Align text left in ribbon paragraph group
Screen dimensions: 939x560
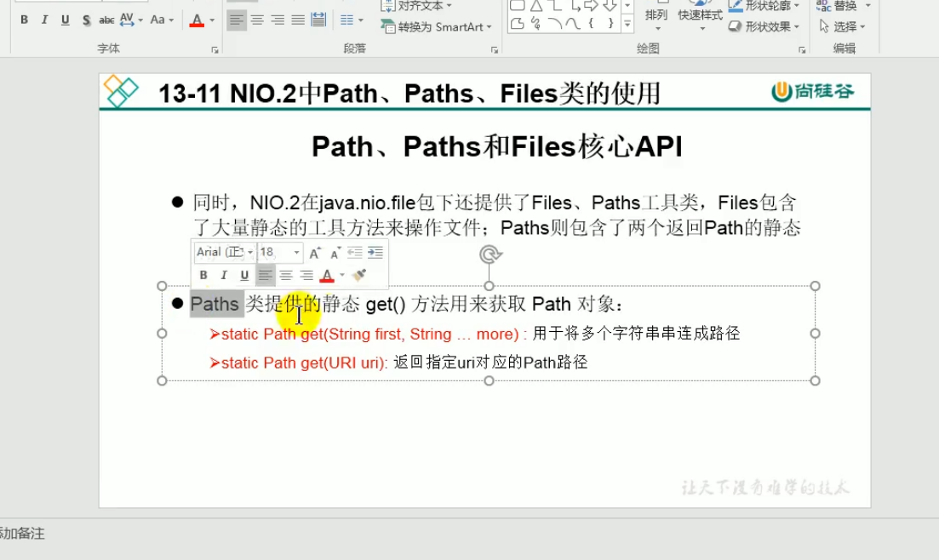237,20
